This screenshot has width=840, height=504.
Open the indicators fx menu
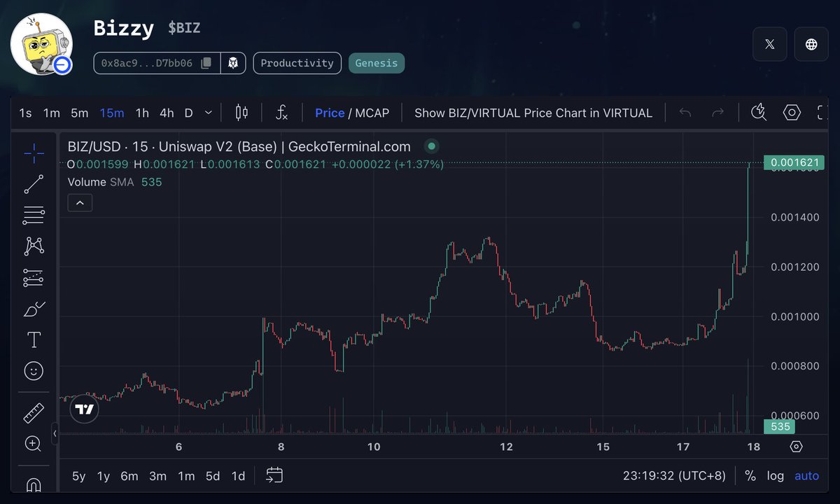[x=281, y=113]
